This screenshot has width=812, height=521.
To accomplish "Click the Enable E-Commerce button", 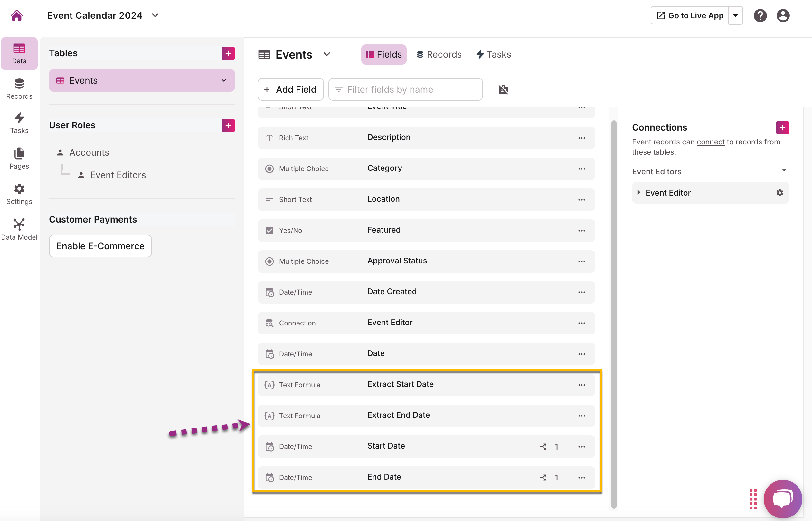I will [x=100, y=246].
